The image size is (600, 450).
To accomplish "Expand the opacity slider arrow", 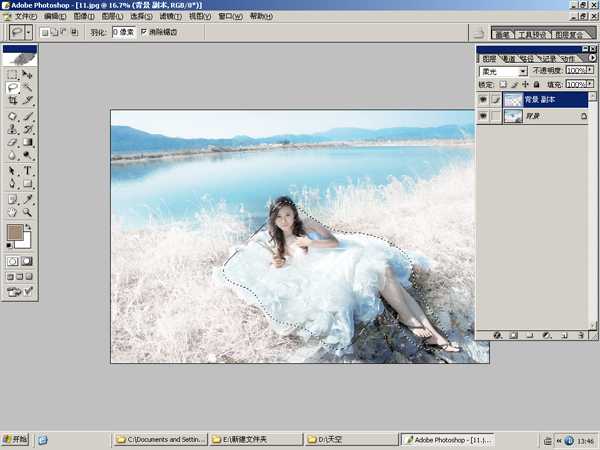I will tap(591, 72).
